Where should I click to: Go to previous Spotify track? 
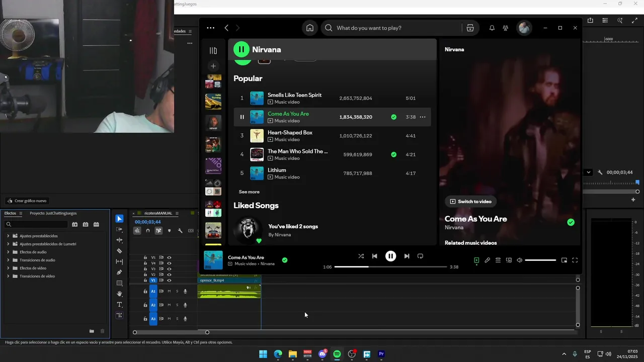pyautogui.click(x=374, y=256)
